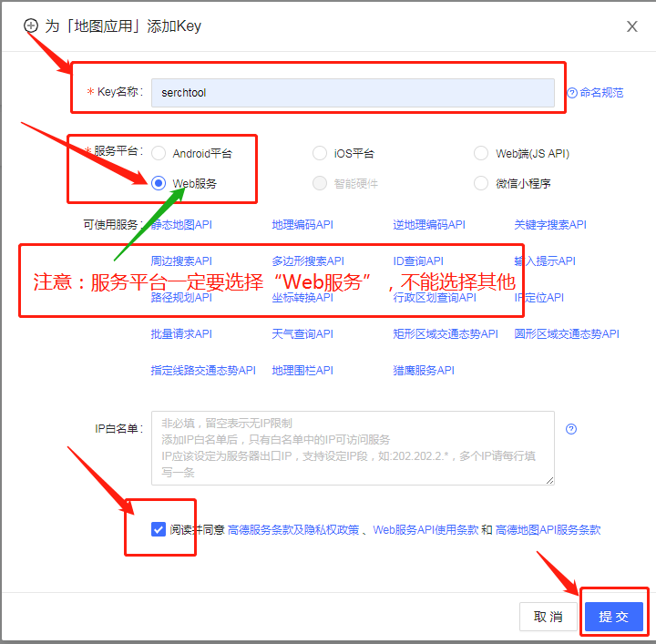
Task: Open the 高德地图API服务条款 link
Action: point(548,530)
